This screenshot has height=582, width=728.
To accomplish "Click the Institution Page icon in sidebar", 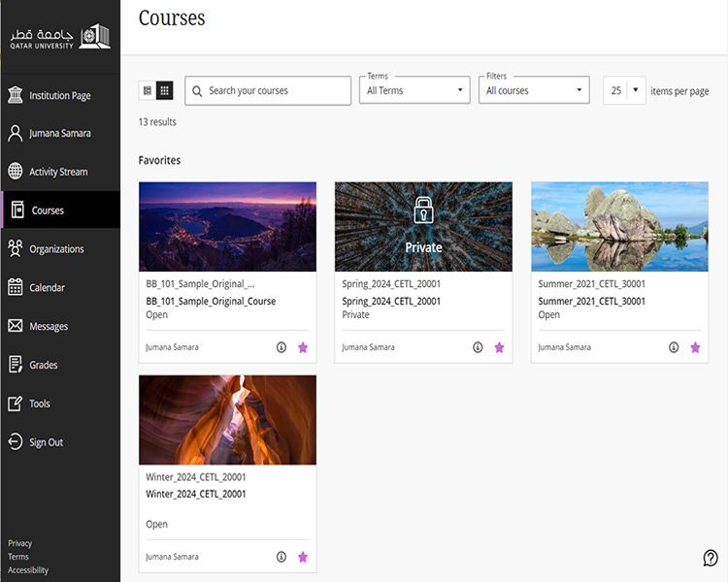I will tap(16, 95).
